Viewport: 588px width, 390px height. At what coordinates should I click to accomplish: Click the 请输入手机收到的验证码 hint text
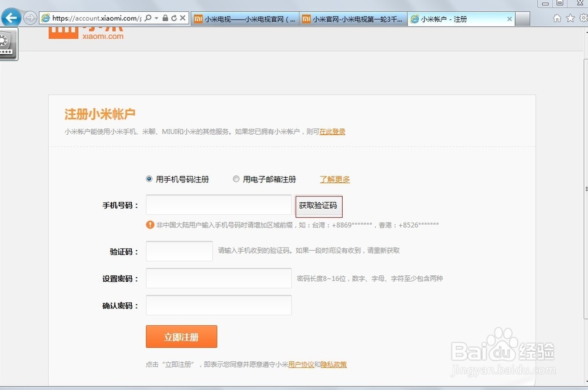[309, 251]
